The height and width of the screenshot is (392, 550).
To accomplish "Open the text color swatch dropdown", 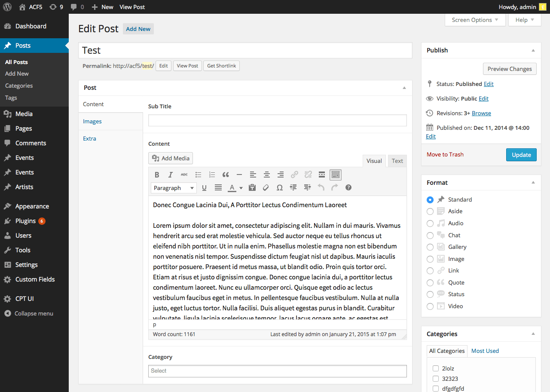I will pyautogui.click(x=241, y=188).
